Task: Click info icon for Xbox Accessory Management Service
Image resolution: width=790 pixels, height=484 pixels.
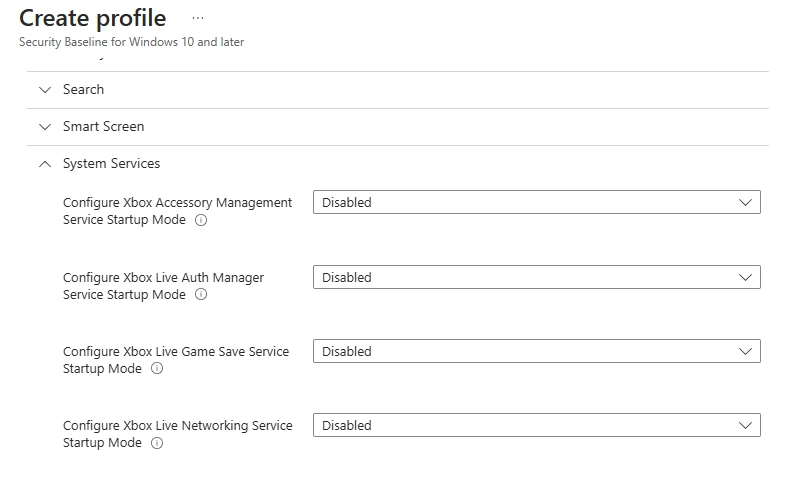Action: tap(201, 220)
